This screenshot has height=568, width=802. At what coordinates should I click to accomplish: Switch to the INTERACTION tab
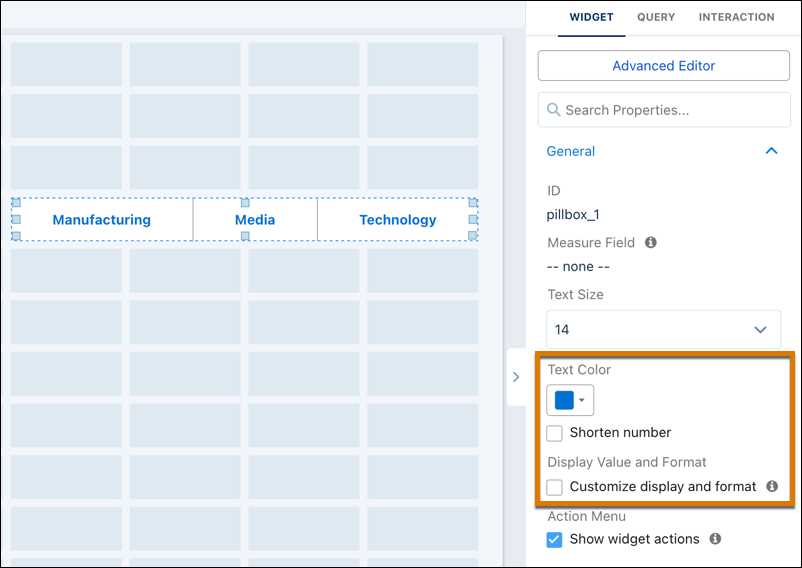point(737,17)
